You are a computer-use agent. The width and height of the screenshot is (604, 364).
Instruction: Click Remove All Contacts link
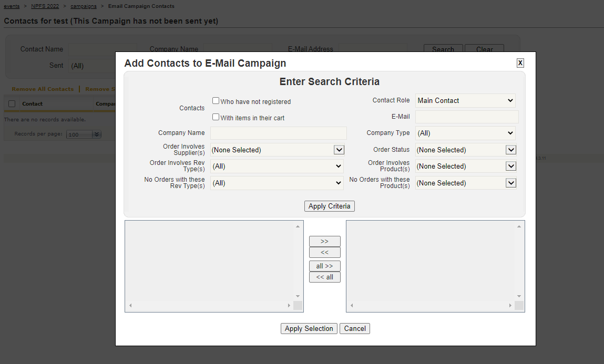pyautogui.click(x=43, y=89)
